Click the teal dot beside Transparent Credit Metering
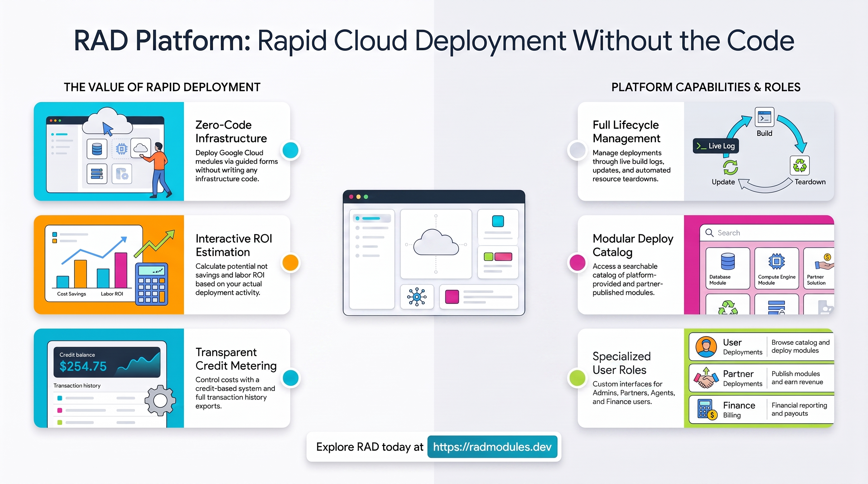 click(290, 377)
